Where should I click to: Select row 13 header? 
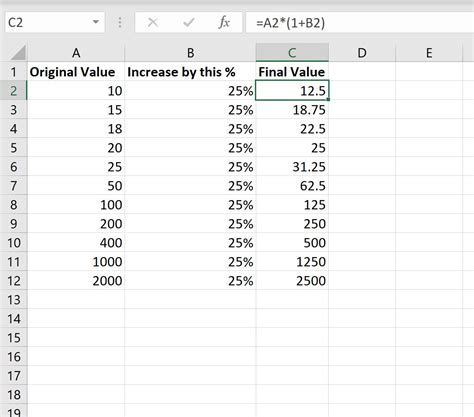(x=14, y=300)
